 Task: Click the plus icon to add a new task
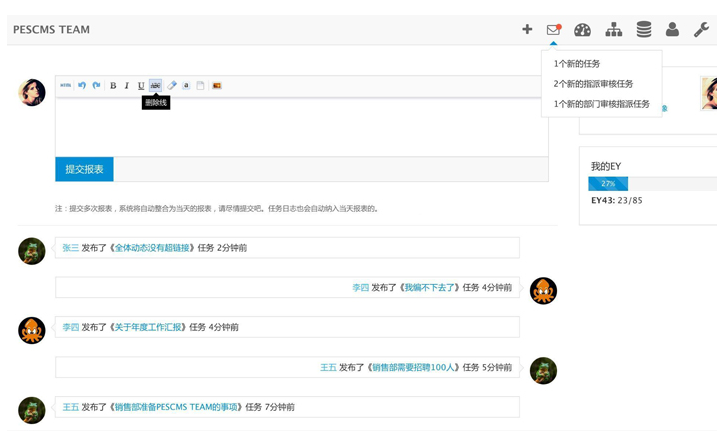click(x=527, y=29)
